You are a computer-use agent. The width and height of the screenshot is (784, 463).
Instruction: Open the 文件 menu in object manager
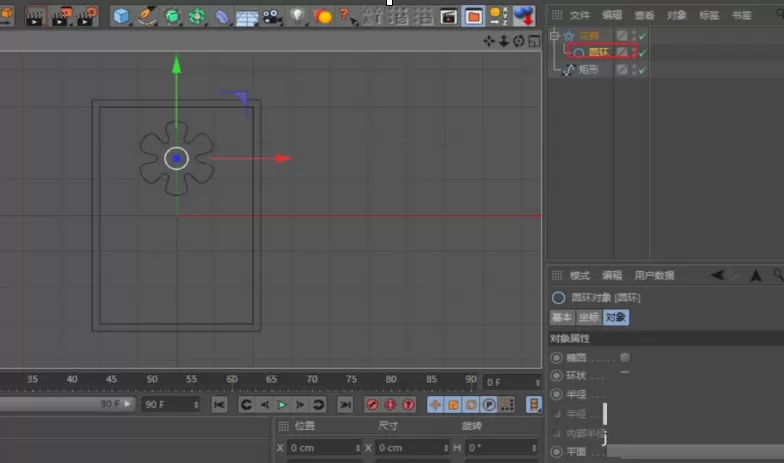(x=580, y=16)
